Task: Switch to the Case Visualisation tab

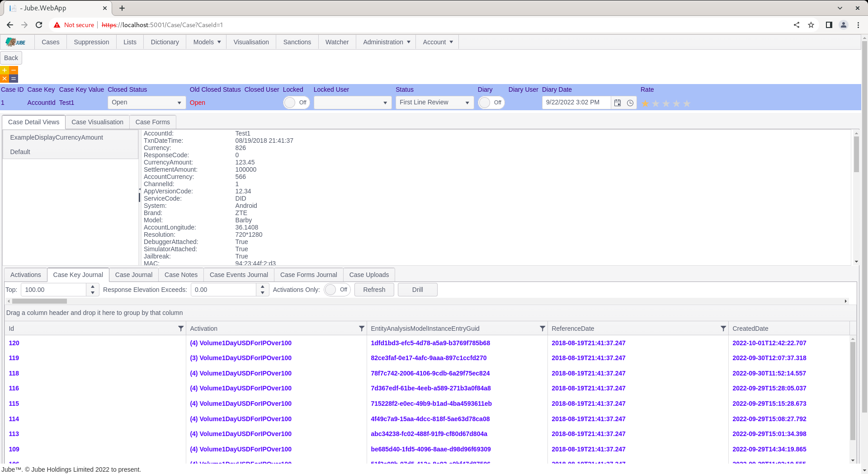Action: 97,122
